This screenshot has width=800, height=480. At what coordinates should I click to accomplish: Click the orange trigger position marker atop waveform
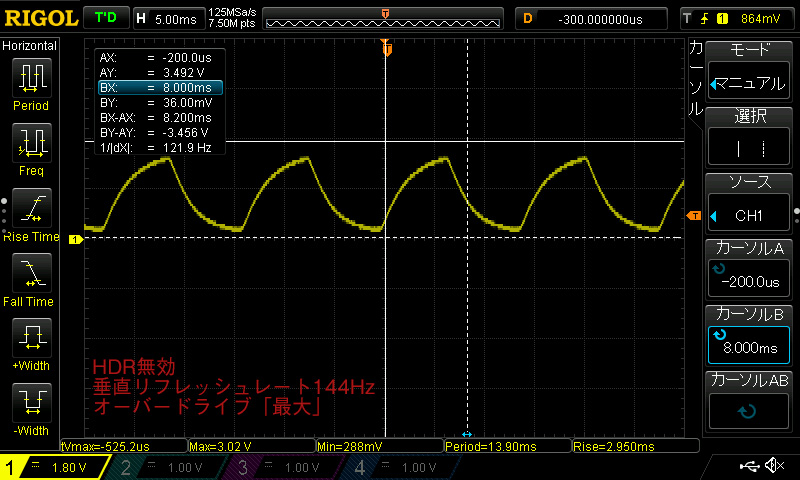click(x=387, y=48)
